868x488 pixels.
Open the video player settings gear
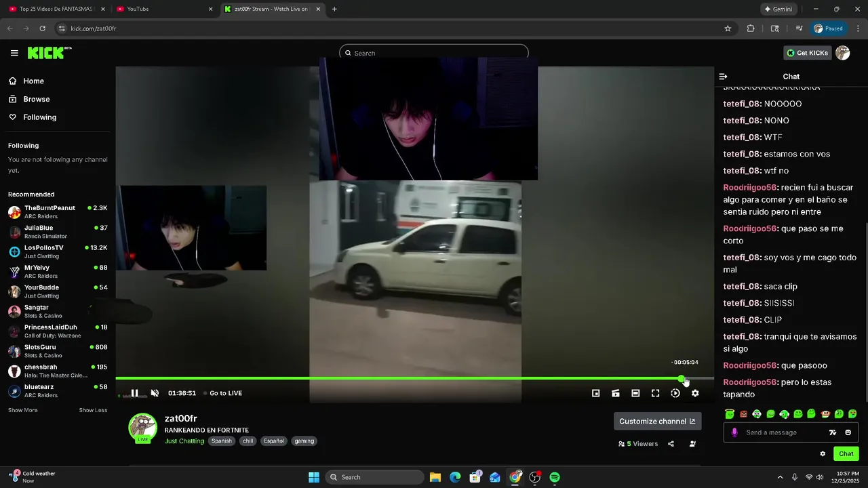click(x=695, y=393)
